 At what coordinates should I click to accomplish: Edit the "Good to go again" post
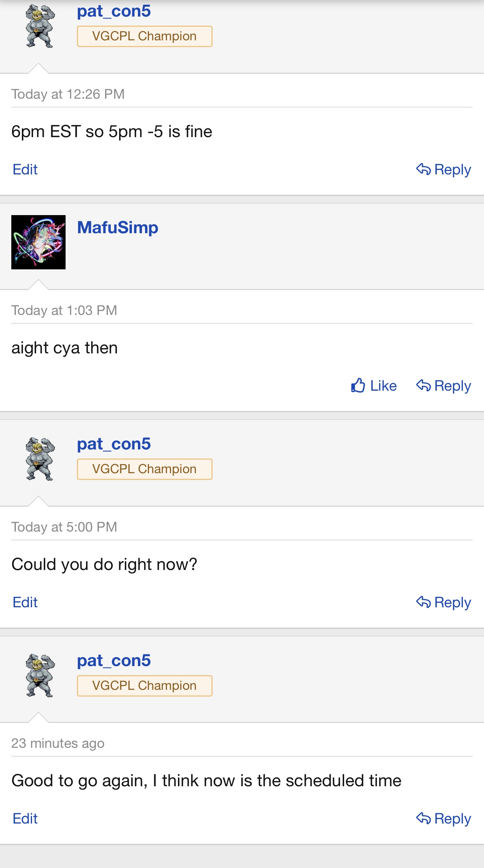pos(25,819)
